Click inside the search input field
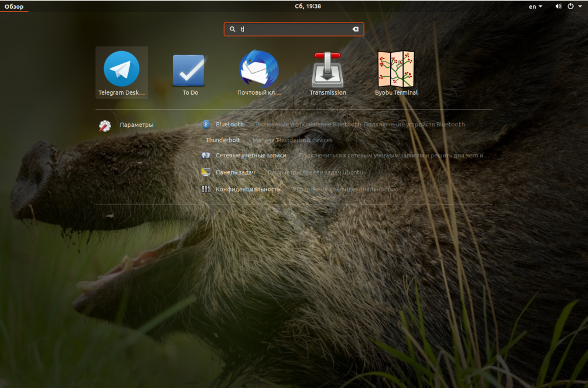Screen dimensions: 588x388 tap(293, 29)
